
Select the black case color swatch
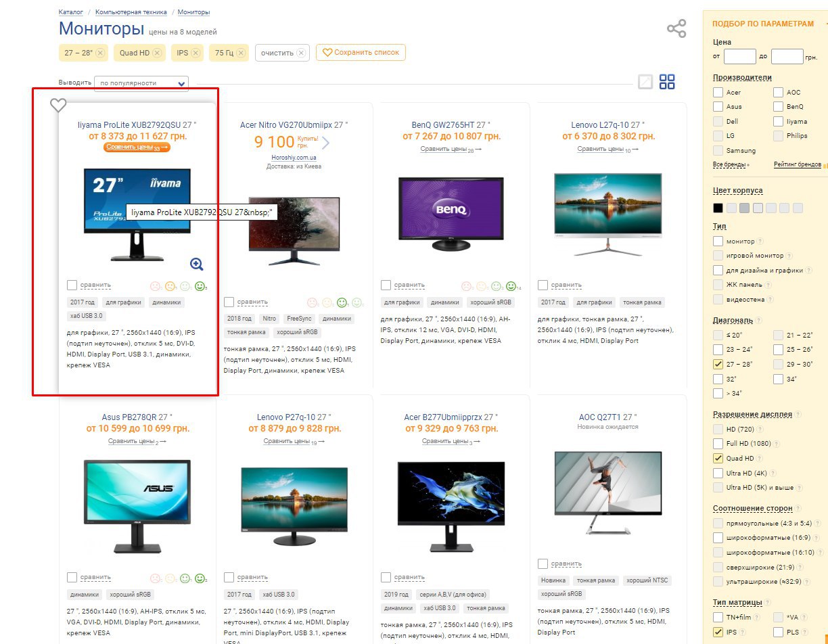click(718, 208)
